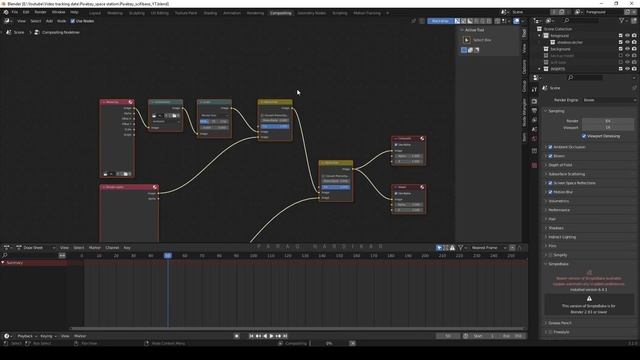Open the Render properties tab icon
Viewport: 640px width, 360px height.
tap(534, 101)
